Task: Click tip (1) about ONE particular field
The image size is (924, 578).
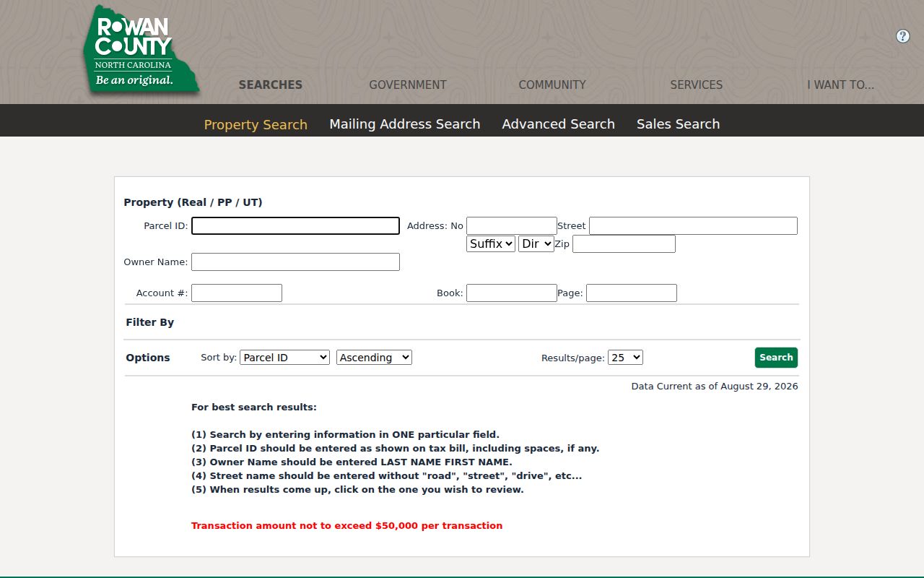Action: pos(345,434)
